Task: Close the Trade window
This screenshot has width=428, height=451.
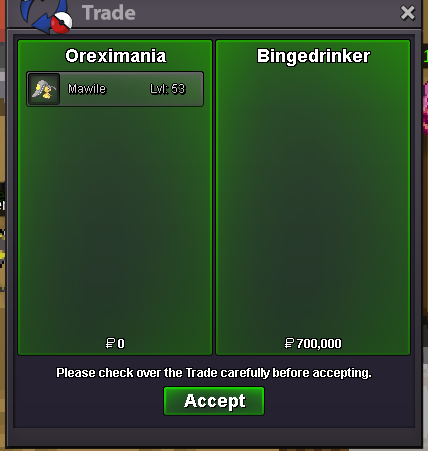Action: click(x=408, y=13)
